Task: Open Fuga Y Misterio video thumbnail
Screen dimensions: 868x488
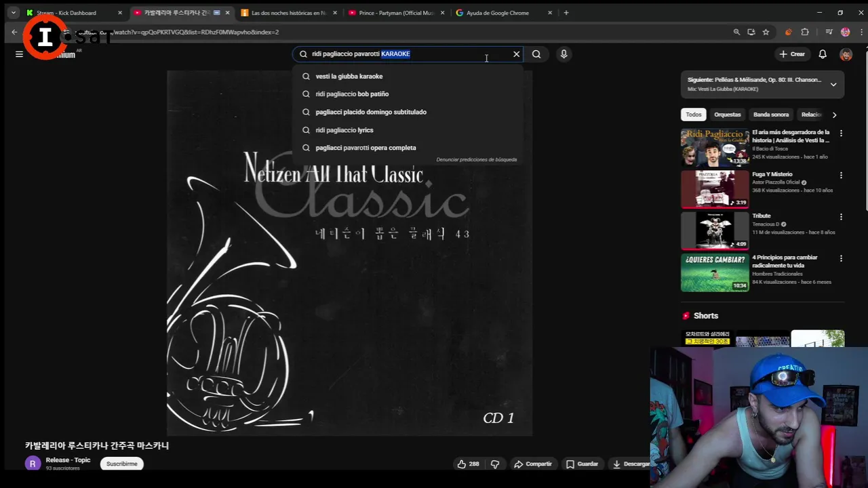Action: tap(715, 189)
